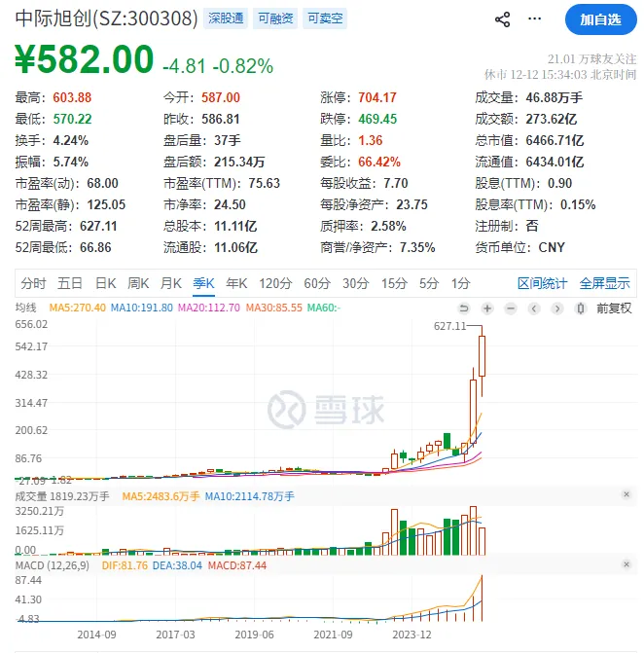Click the 可卖空 tag
Screen dimensions: 644x653
[x=325, y=18]
